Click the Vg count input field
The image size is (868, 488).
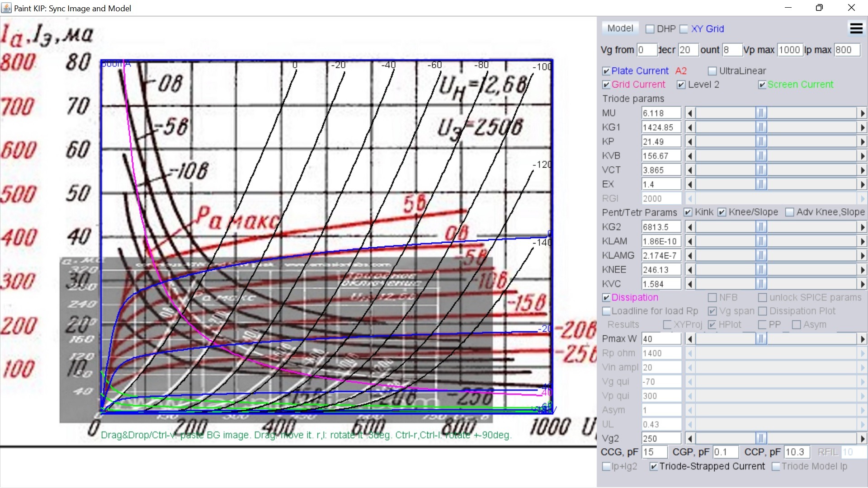click(x=732, y=50)
